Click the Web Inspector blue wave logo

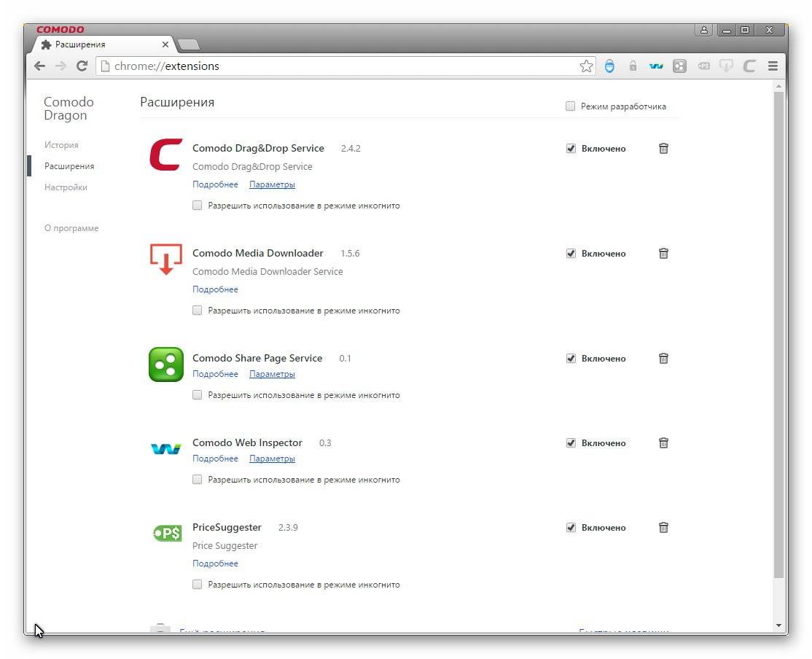click(x=165, y=448)
